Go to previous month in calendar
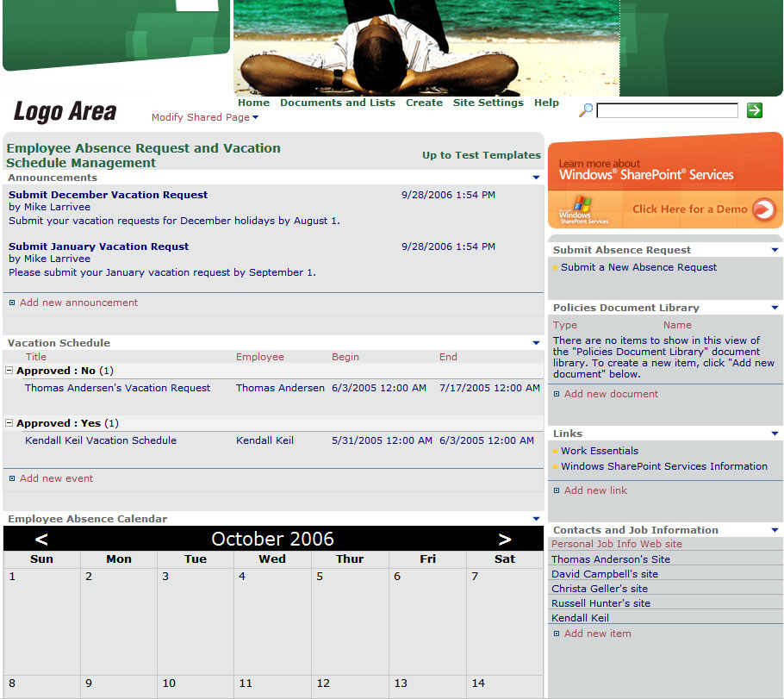Screen dimensions: 784x699 [41, 540]
